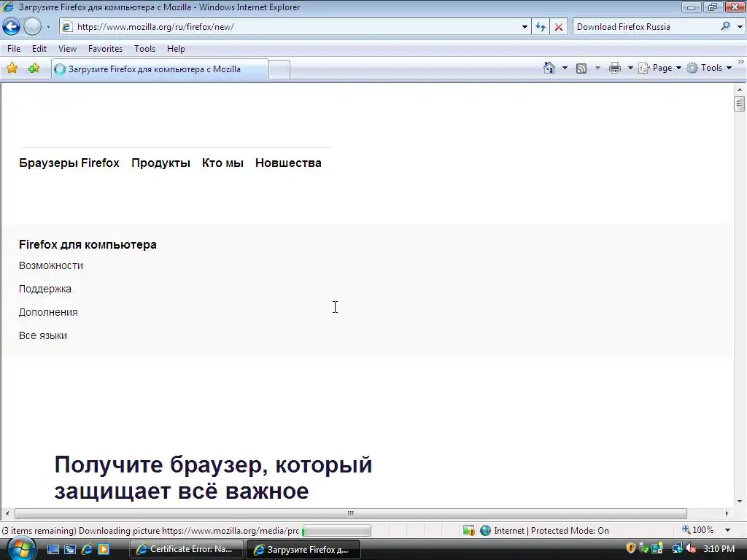Click the Продукты navigation link
This screenshot has width=747, height=560.
(160, 163)
